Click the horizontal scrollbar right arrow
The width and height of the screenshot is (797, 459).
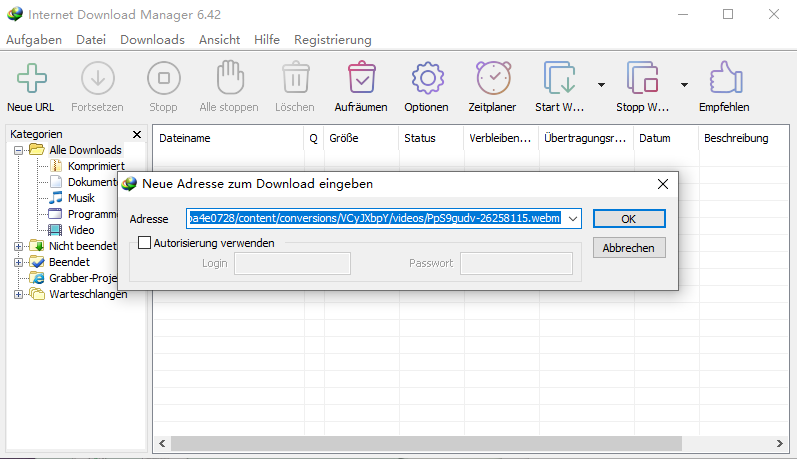point(780,444)
